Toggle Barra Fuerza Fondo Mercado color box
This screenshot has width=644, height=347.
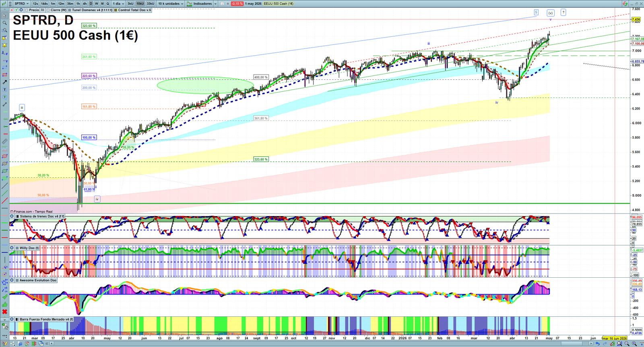point(17,319)
